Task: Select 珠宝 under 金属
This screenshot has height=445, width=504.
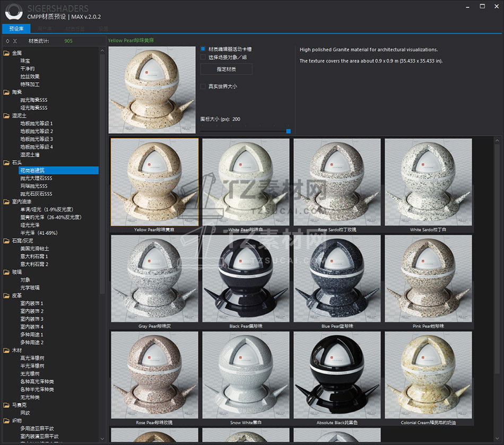Action: [x=25, y=60]
